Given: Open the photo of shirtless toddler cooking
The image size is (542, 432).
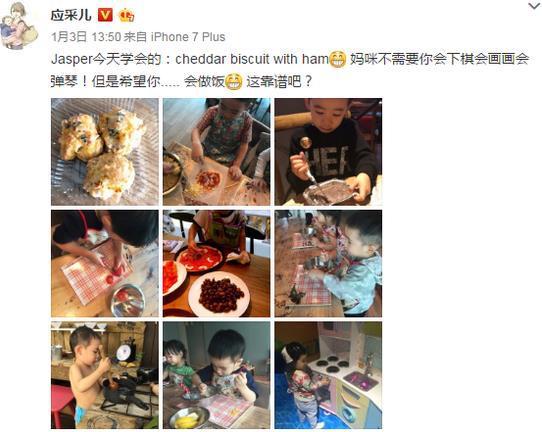Looking at the screenshot, I should point(105,375).
